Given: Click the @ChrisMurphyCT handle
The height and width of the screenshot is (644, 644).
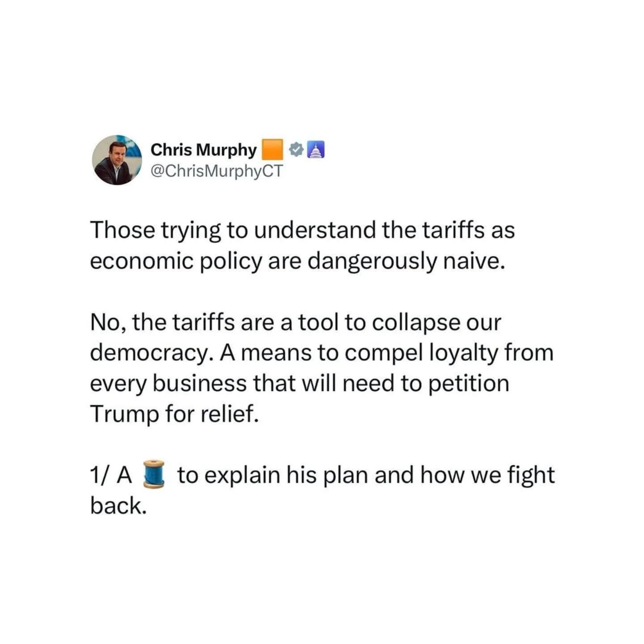Looking at the screenshot, I should (217, 171).
